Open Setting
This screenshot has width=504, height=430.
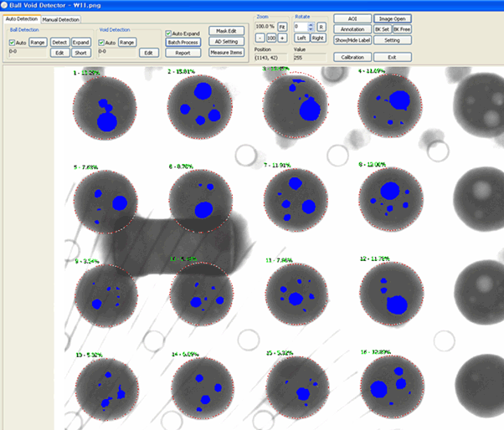[393, 40]
